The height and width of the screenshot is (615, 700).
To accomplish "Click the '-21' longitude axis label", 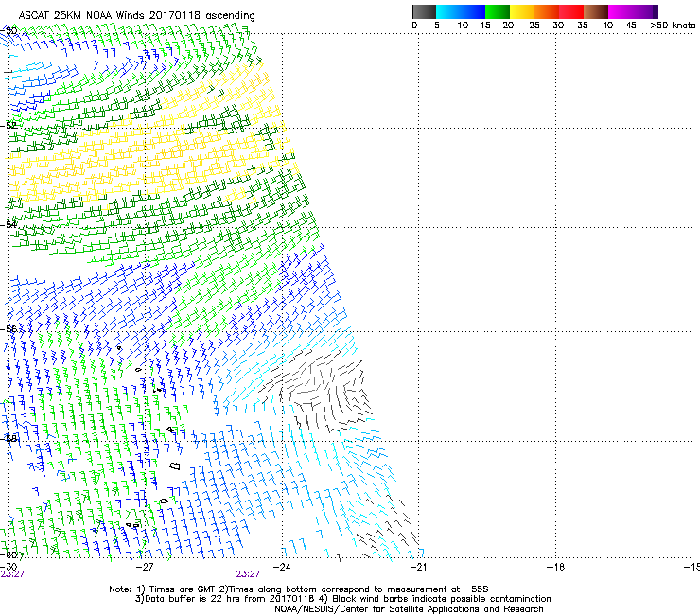I will (418, 567).
